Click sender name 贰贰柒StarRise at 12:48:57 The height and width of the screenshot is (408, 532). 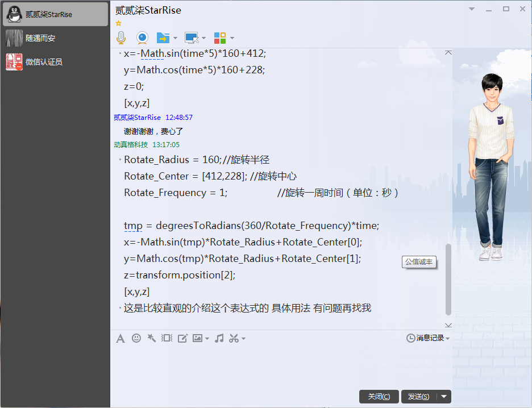[x=137, y=118]
